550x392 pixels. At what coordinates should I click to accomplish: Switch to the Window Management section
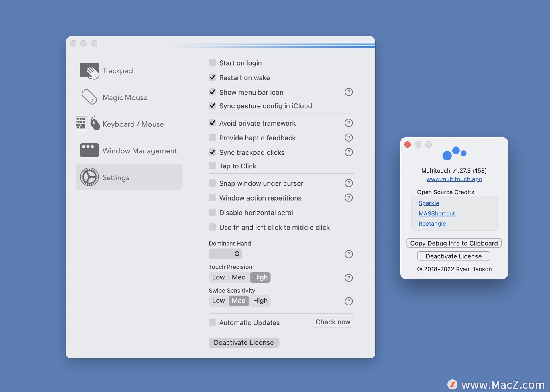pyautogui.click(x=129, y=150)
